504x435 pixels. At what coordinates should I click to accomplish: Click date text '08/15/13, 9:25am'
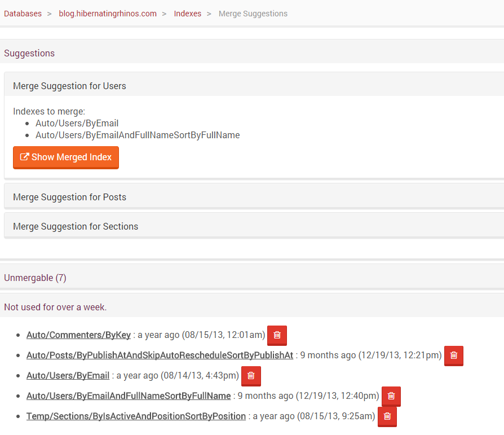point(336,416)
